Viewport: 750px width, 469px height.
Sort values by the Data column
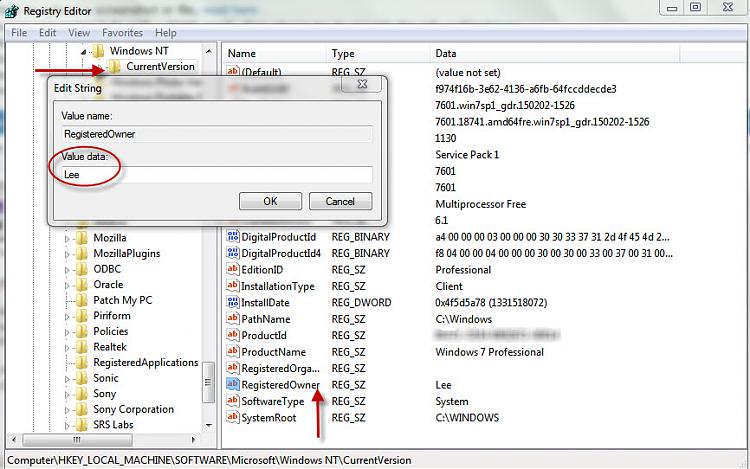click(x=555, y=54)
